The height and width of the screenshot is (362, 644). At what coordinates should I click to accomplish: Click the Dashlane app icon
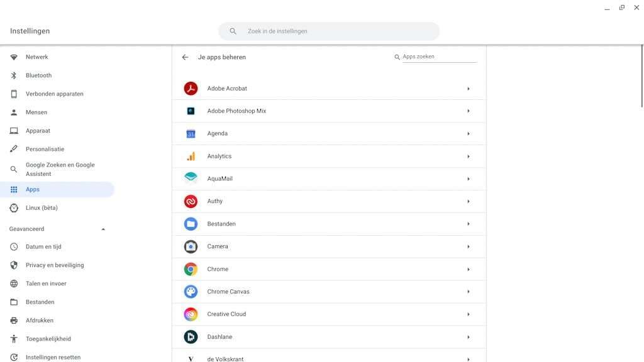point(191,337)
